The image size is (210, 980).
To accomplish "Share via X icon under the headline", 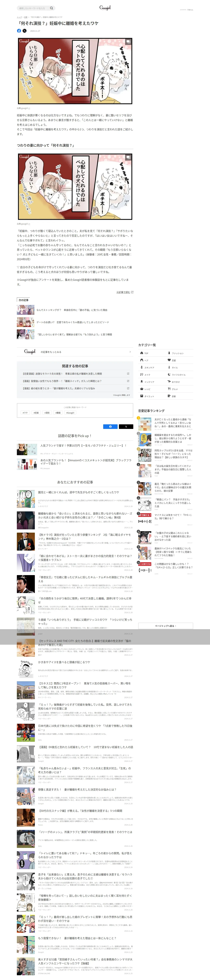I will (25, 31).
